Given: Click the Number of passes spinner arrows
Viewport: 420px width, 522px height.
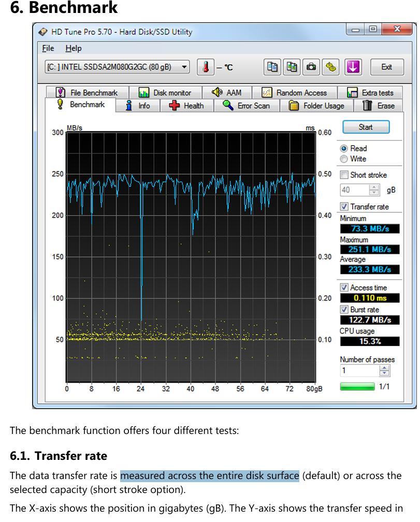Looking at the screenshot, I should coord(384,371).
